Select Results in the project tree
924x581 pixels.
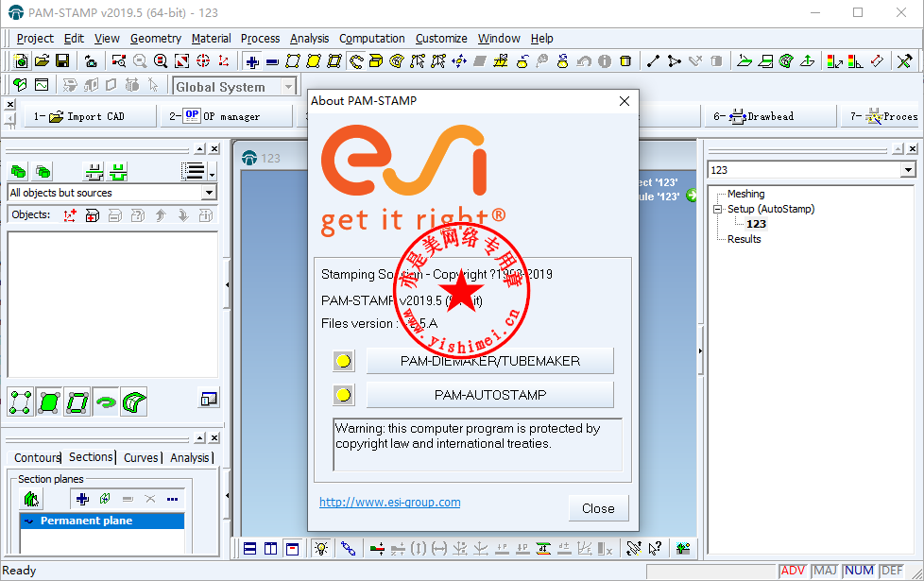(744, 239)
